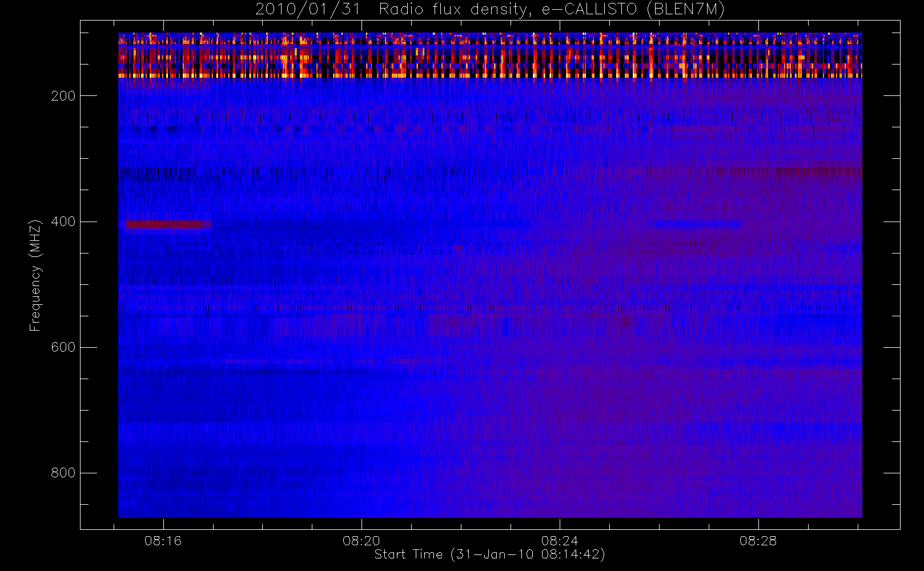Click the 200 frequency tick label
This screenshot has height=571, width=924.
(63, 96)
